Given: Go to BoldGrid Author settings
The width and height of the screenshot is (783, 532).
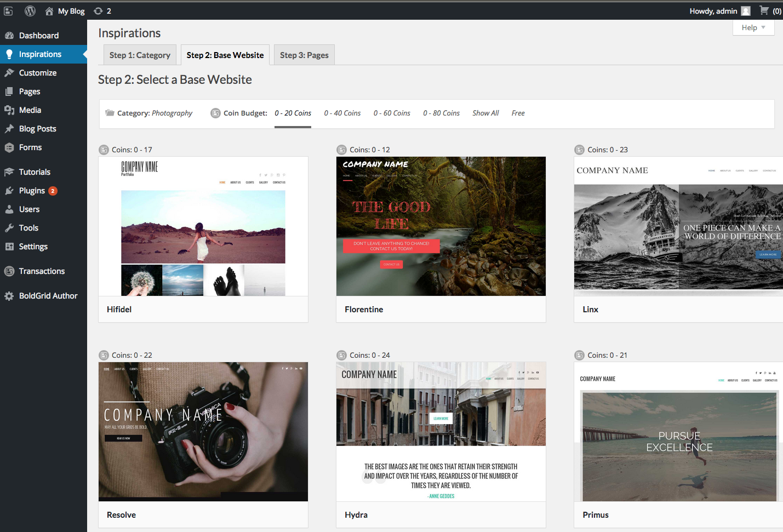Looking at the screenshot, I should pos(48,296).
